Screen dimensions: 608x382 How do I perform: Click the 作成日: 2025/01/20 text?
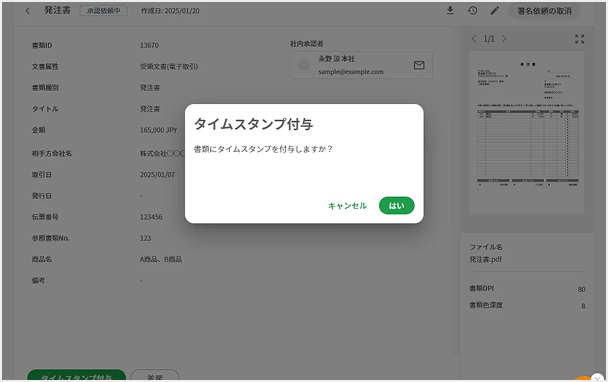coord(170,11)
